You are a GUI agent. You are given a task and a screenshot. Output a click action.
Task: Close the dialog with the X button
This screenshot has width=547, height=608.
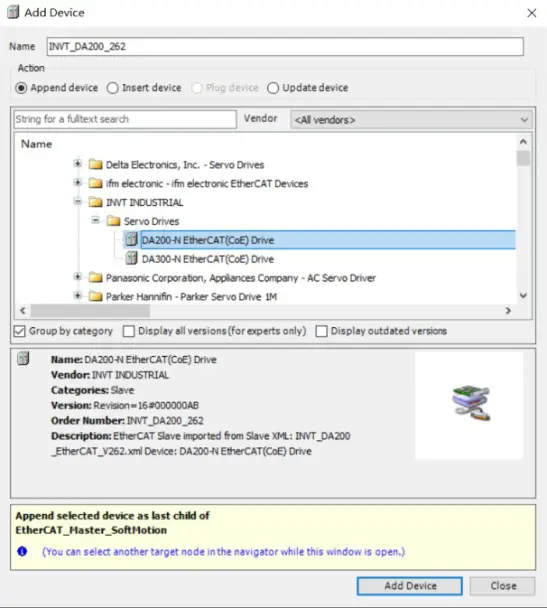[531, 13]
